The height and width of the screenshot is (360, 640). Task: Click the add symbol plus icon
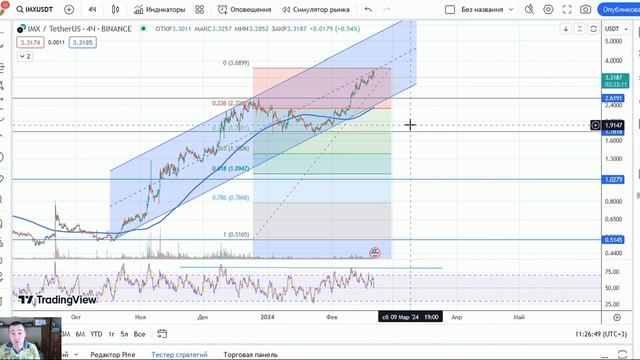(x=69, y=9)
